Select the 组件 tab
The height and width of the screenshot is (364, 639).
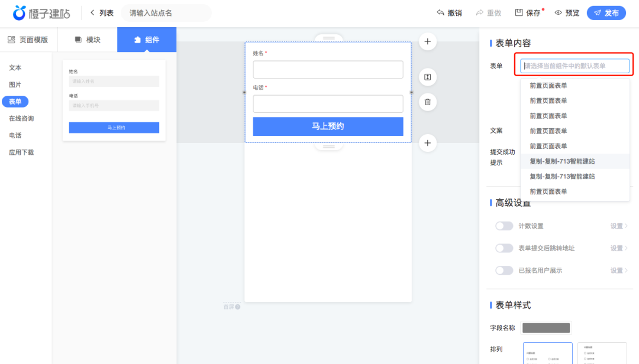(147, 40)
